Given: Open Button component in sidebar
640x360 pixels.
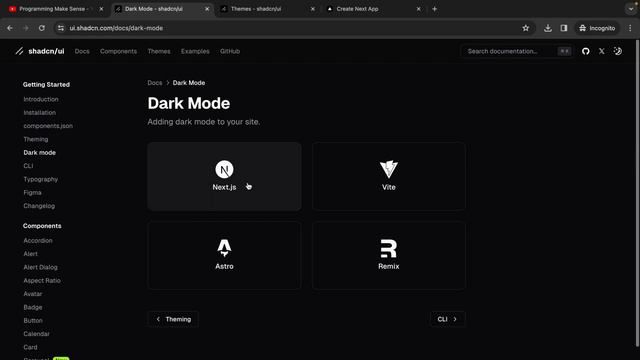Looking at the screenshot, I should tap(33, 320).
